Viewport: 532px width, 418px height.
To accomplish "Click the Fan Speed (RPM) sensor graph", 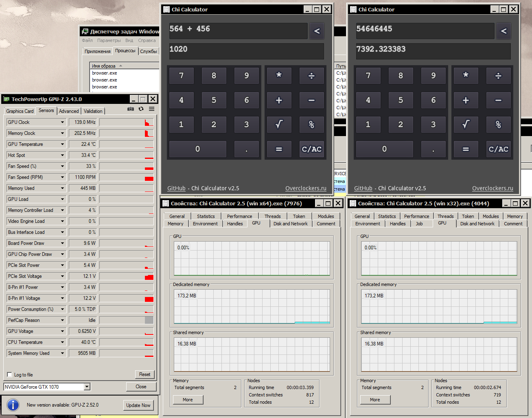I will pyautogui.click(x=126, y=177).
